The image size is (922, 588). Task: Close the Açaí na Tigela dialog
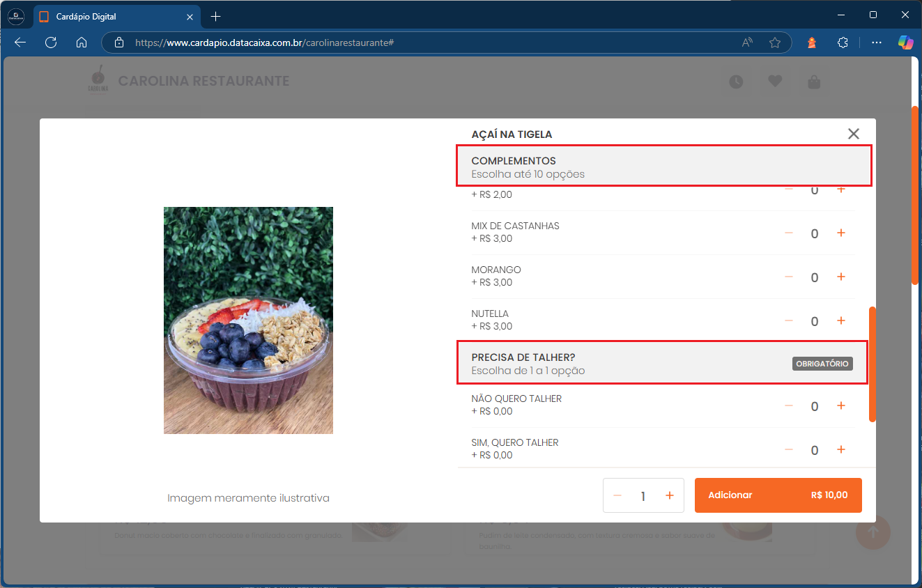coord(853,133)
